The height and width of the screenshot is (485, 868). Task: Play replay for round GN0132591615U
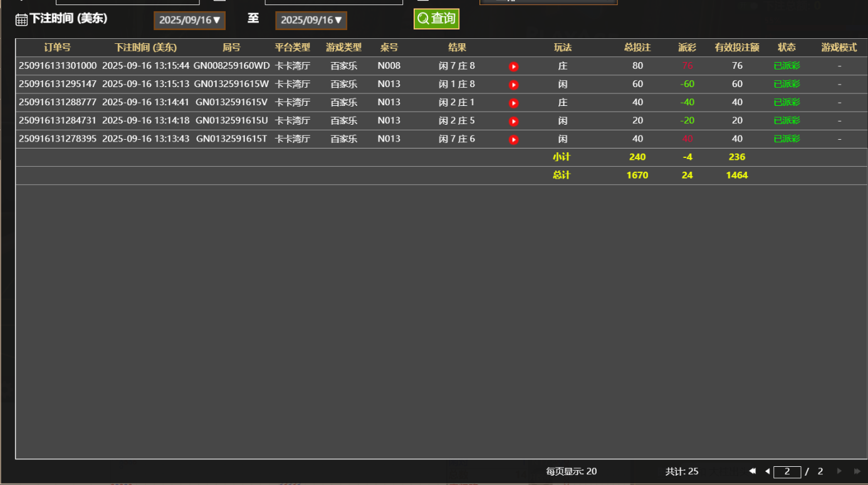point(513,121)
